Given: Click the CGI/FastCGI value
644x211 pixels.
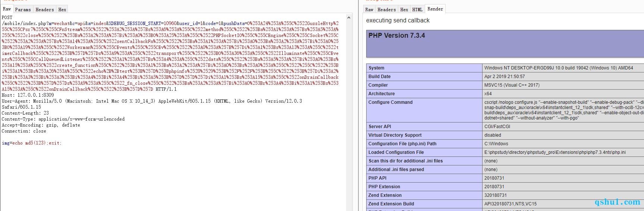Looking at the screenshot, I should tap(497, 127).
